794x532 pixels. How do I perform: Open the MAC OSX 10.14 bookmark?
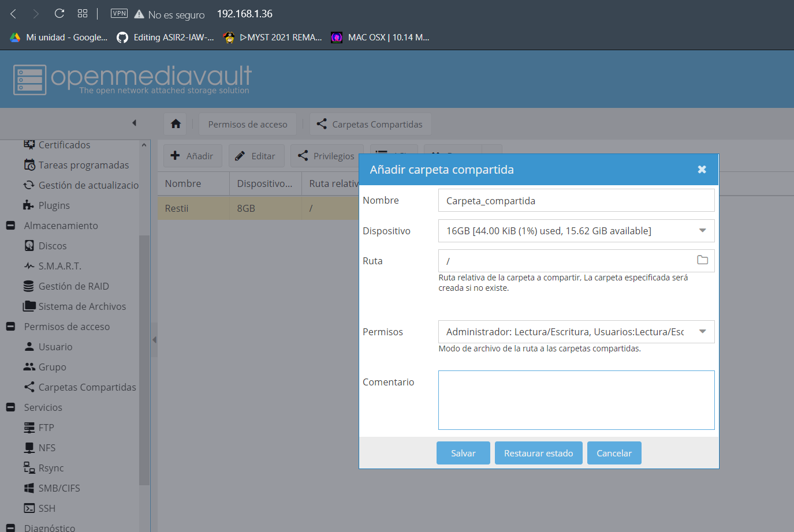click(380, 38)
